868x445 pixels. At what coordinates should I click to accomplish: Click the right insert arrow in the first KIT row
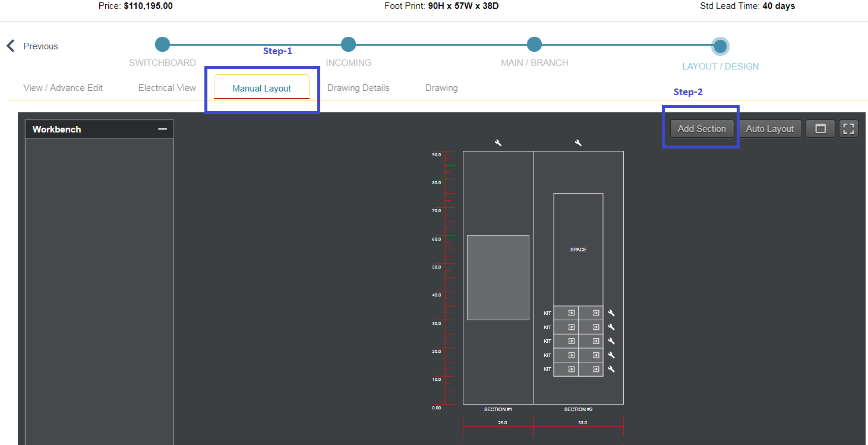596,313
